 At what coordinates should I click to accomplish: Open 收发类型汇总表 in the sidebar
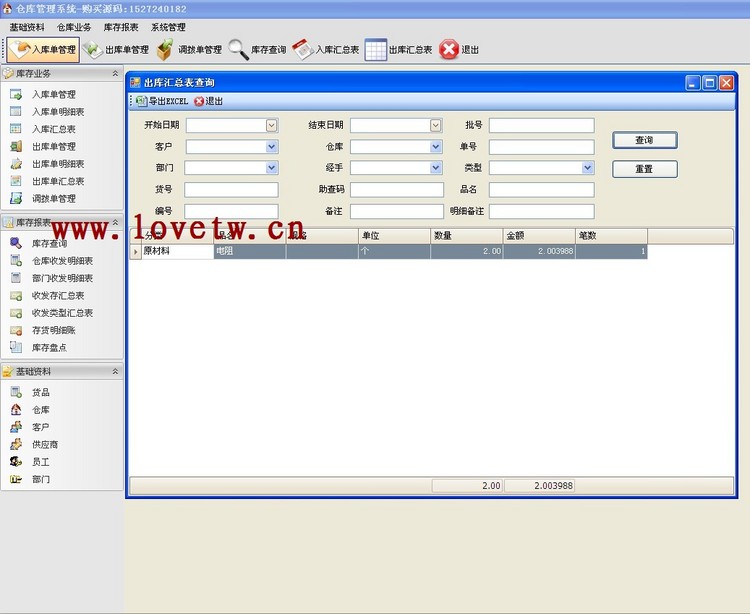[x=62, y=313]
